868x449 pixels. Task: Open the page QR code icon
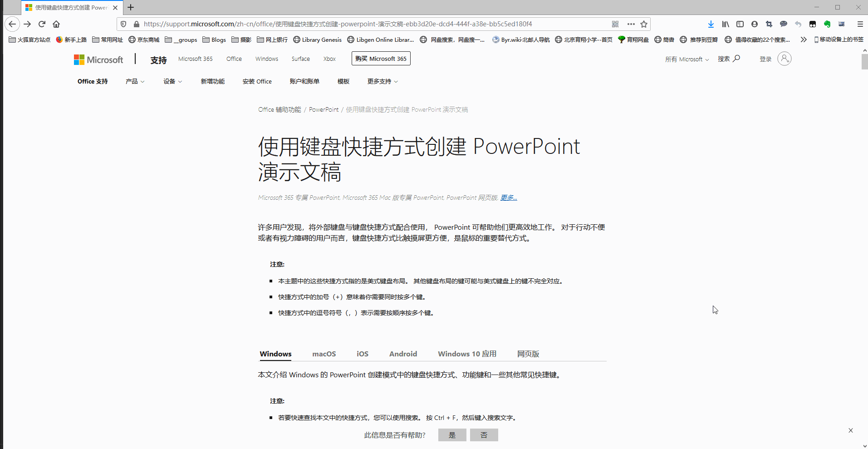point(615,24)
